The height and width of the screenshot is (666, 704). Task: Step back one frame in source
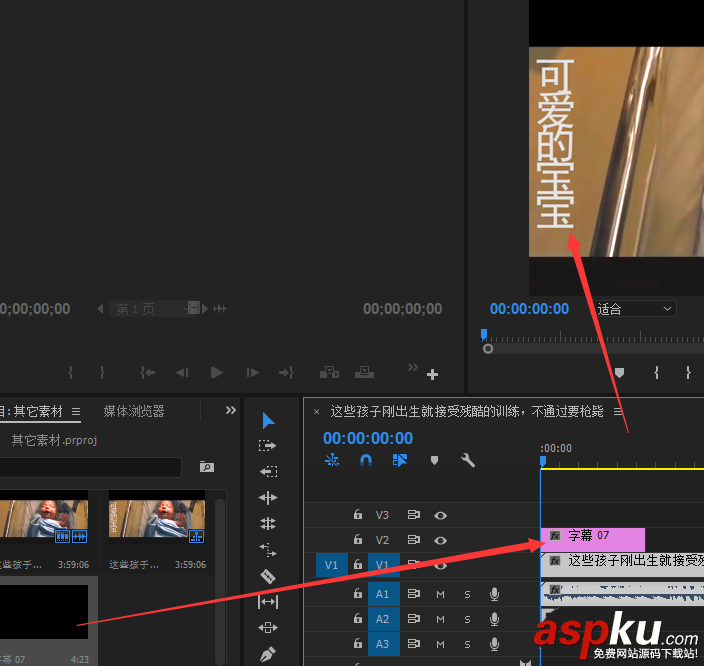[182, 373]
